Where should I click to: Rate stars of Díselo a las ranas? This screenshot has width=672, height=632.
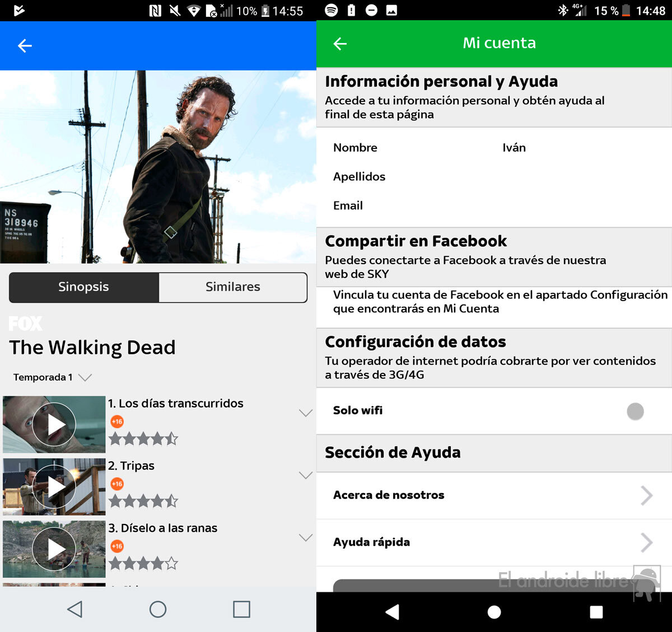pos(143,563)
